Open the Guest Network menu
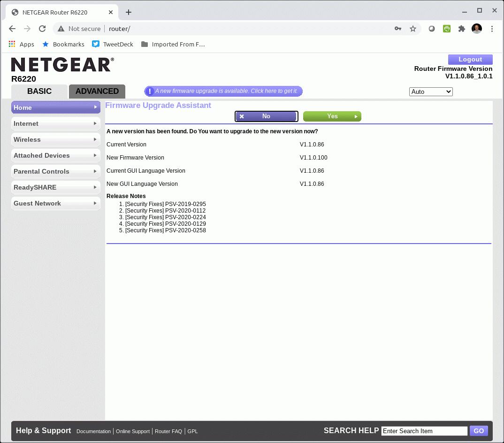This screenshot has width=504, height=443. [x=55, y=203]
